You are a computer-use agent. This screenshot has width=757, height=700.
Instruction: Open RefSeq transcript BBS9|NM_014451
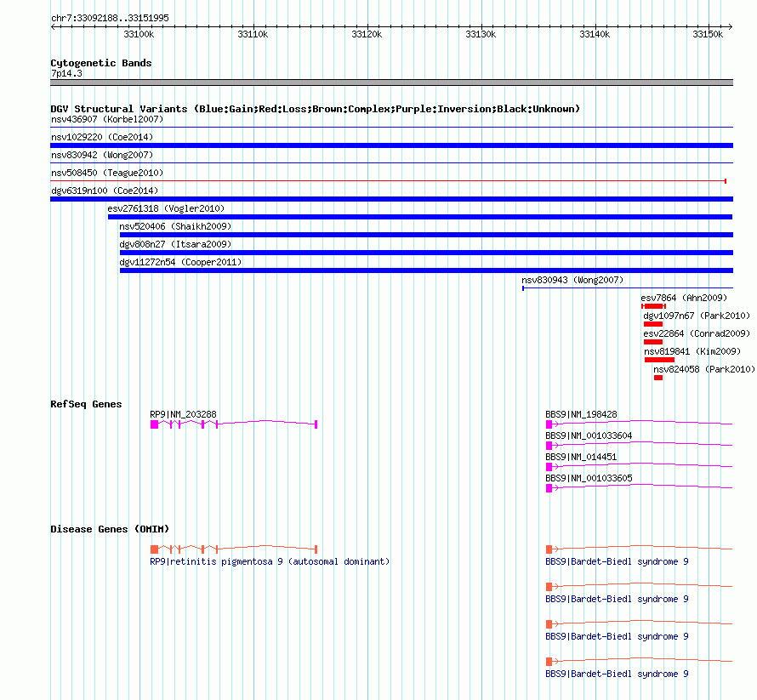pos(581,457)
